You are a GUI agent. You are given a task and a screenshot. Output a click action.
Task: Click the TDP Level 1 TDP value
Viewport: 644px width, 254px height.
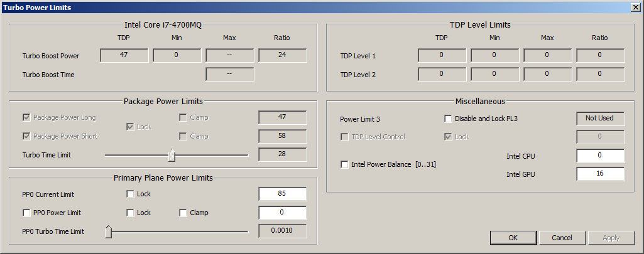[x=442, y=55]
